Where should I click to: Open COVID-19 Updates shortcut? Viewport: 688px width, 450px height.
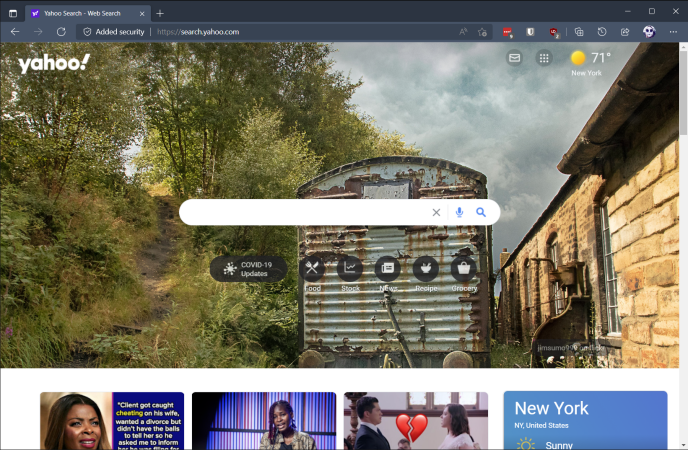click(x=249, y=269)
